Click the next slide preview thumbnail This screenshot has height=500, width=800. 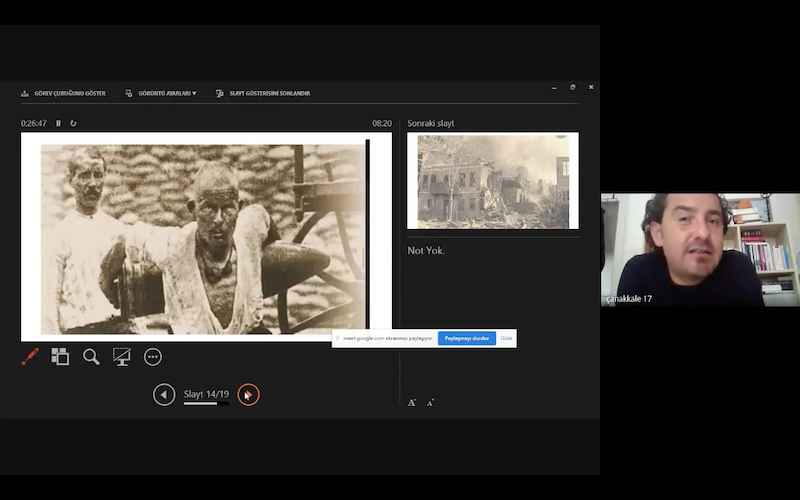[x=493, y=181]
